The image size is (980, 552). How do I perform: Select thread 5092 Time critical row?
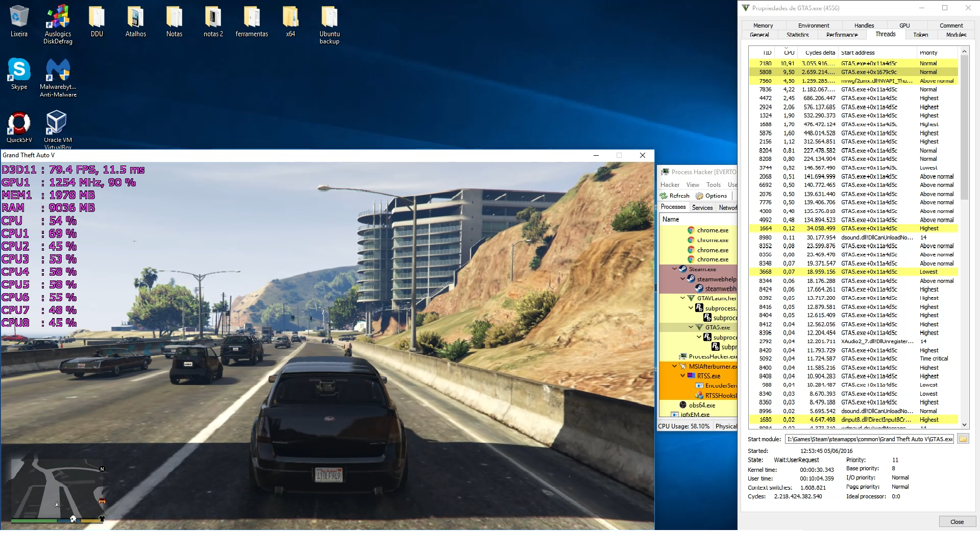853,359
